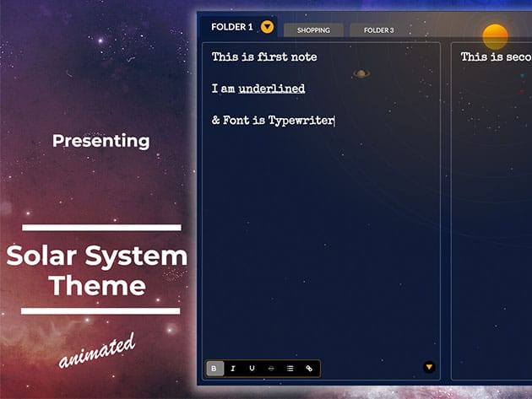Open the Folder 3 tab
The height and width of the screenshot is (399, 532).
click(x=378, y=30)
